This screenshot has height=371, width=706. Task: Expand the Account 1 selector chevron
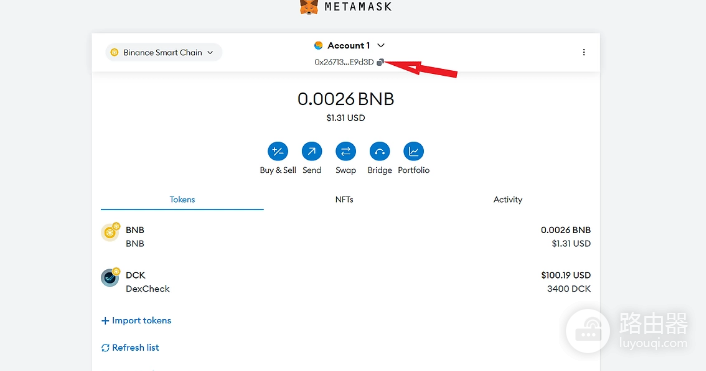tap(381, 45)
